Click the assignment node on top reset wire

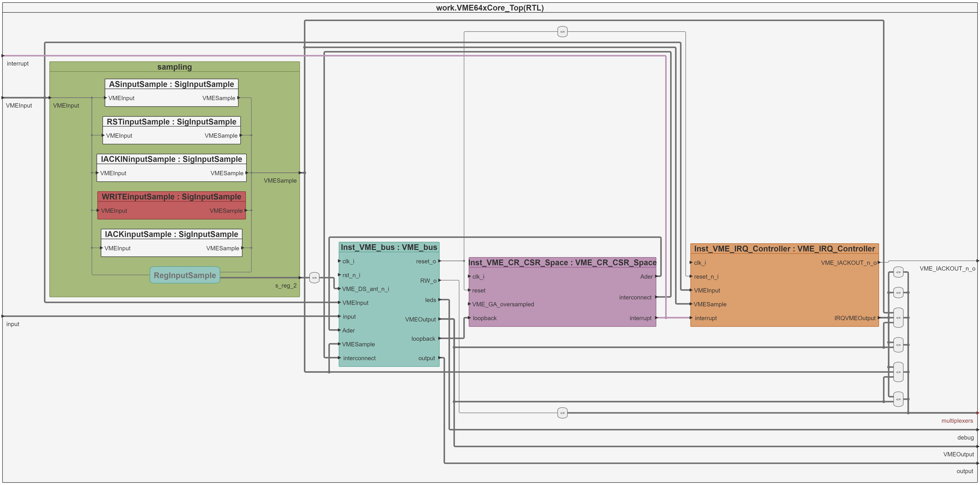point(562,32)
